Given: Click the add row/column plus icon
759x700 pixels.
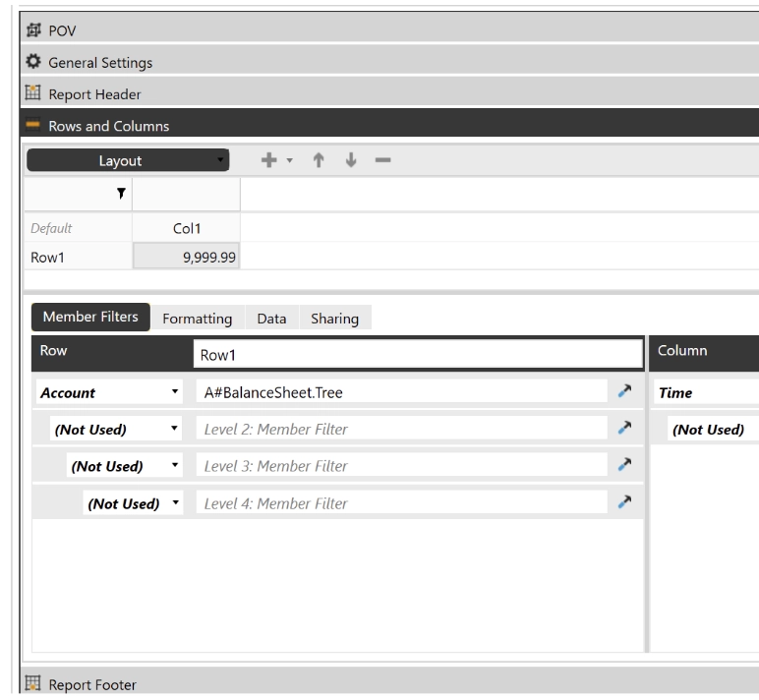Looking at the screenshot, I should pos(268,160).
